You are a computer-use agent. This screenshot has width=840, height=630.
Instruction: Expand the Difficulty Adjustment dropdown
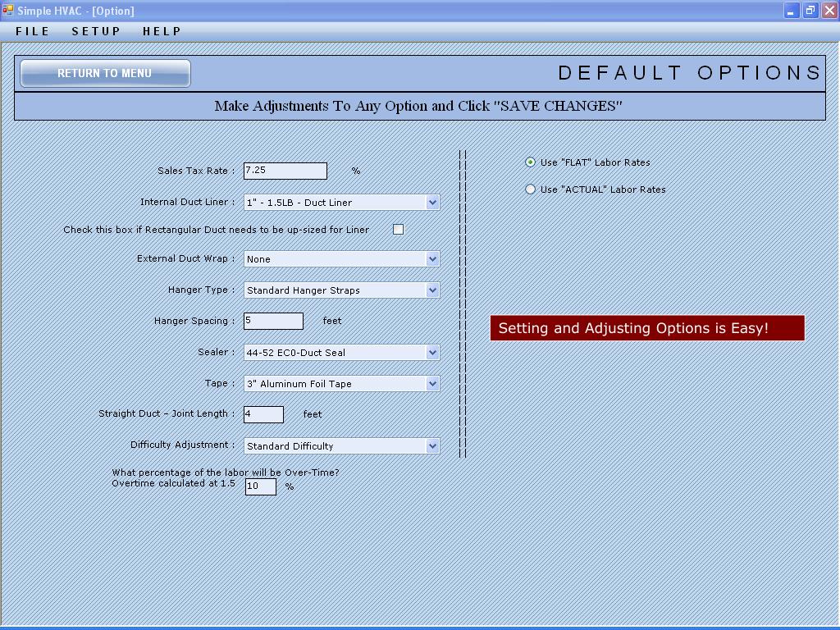pyautogui.click(x=432, y=445)
